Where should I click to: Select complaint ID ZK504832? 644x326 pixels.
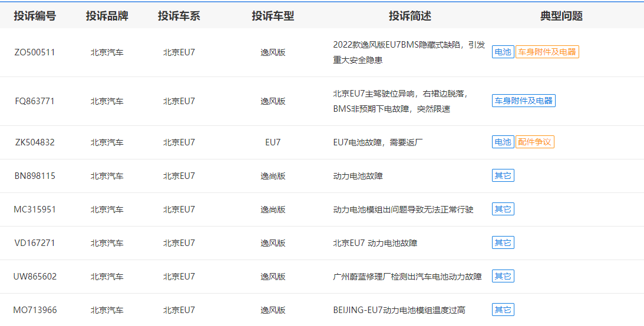(x=35, y=142)
